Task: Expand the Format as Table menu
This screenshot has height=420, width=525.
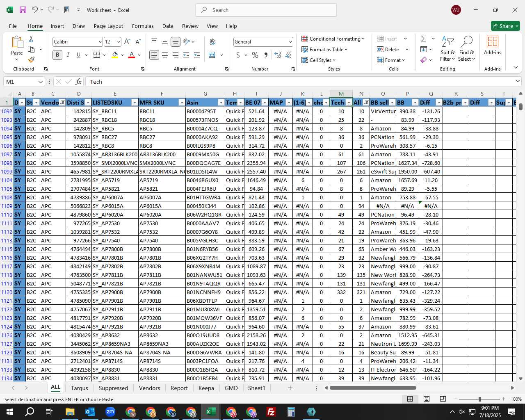Action: tap(324, 49)
